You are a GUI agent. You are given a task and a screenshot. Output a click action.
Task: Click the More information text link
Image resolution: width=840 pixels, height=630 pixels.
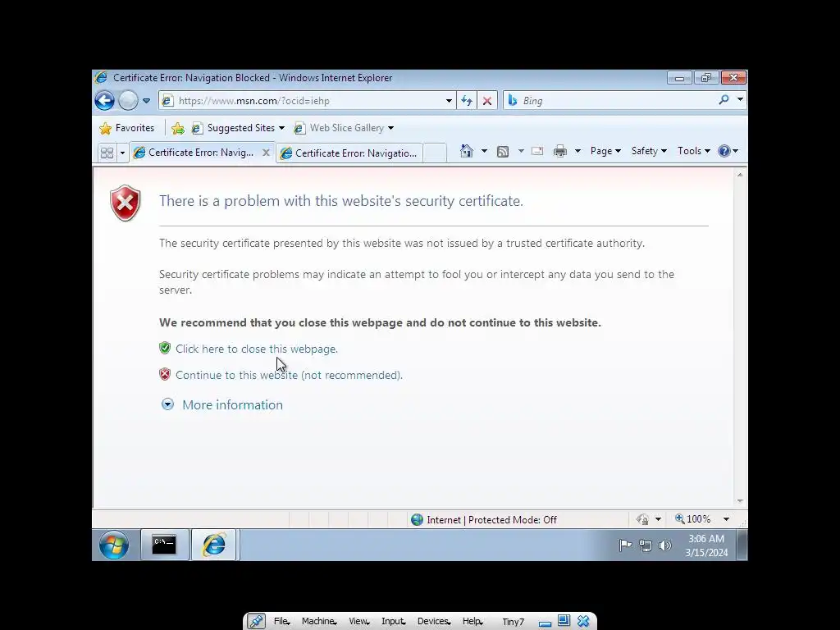[232, 405]
